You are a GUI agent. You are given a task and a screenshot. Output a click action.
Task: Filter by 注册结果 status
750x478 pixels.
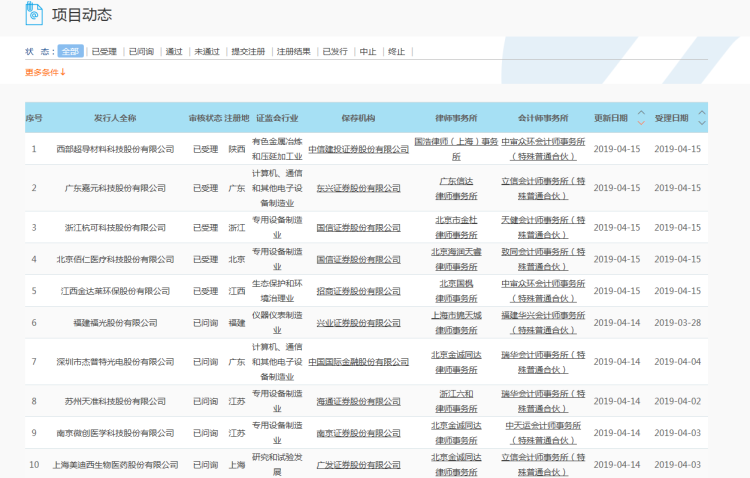tap(294, 52)
